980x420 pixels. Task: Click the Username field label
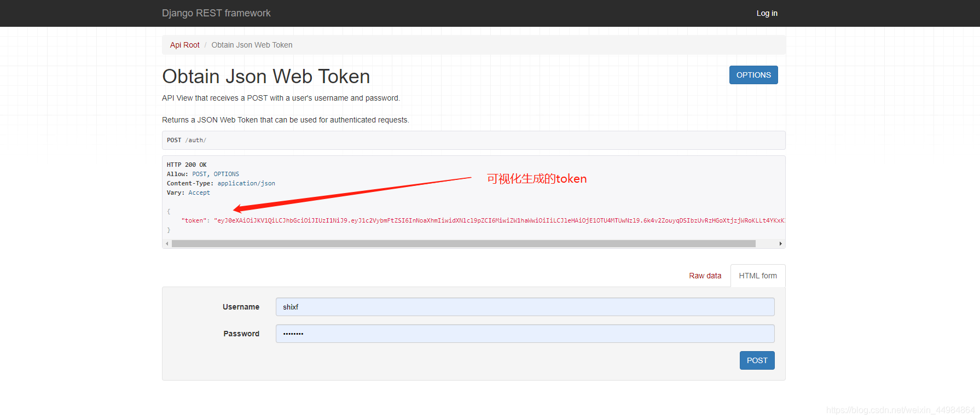241,307
